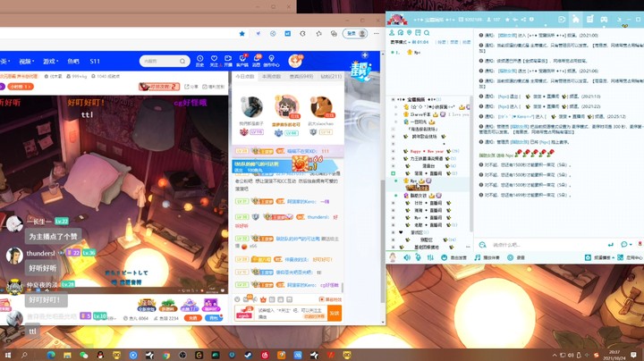Click the share icon in YY title bar

[523, 20]
